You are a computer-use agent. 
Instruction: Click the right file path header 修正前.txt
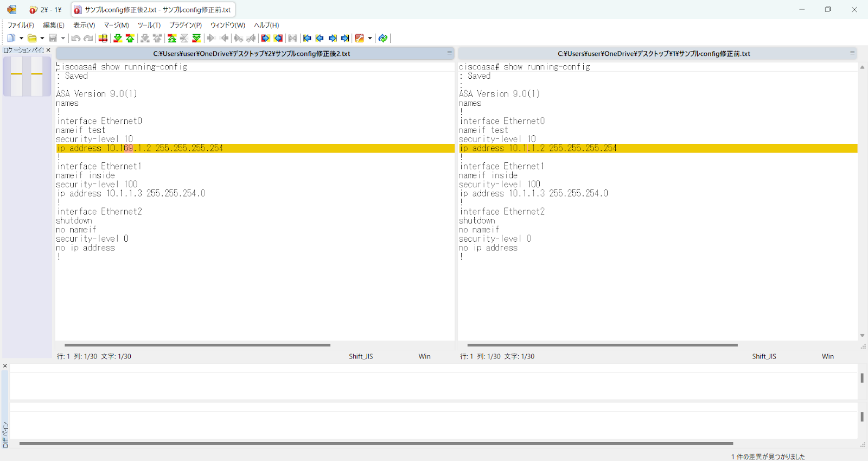click(x=654, y=54)
